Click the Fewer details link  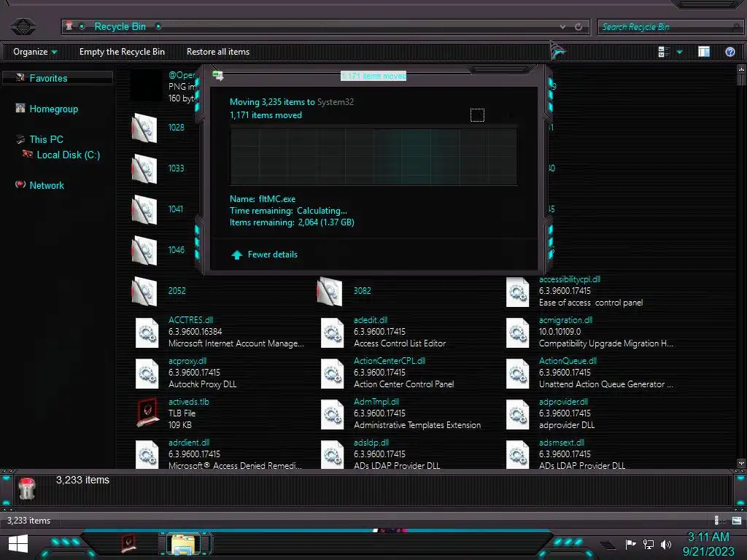tap(272, 254)
